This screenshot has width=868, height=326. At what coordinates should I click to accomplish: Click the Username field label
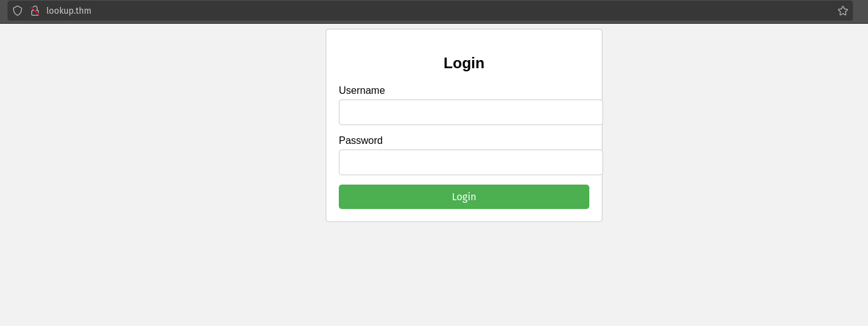(361, 91)
